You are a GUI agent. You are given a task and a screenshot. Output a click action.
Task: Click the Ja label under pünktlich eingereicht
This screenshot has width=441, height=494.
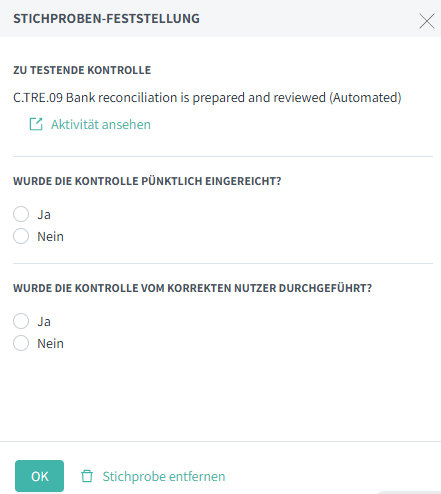click(44, 215)
